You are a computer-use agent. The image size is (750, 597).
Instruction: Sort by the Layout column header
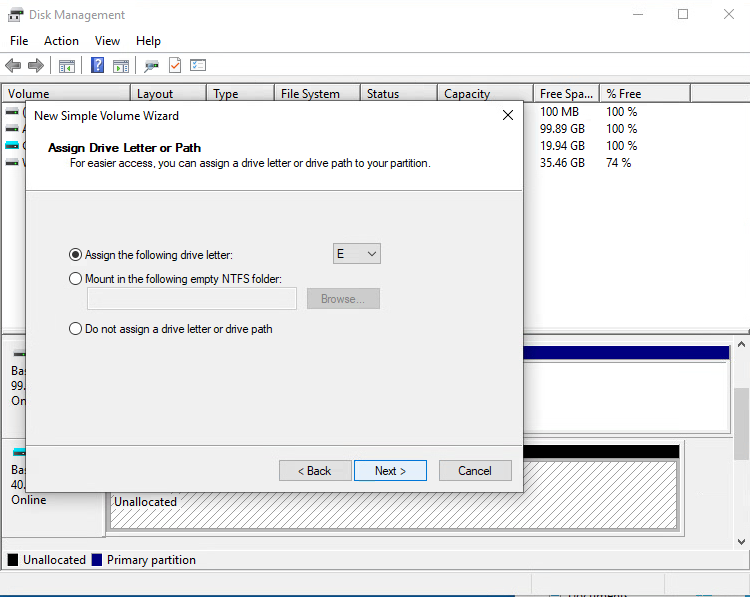click(168, 94)
